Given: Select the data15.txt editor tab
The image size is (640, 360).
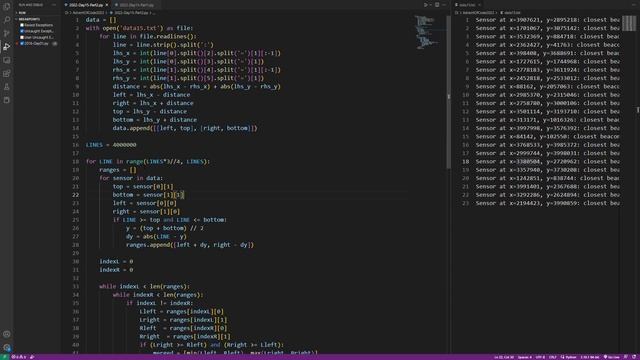Looking at the screenshot, I should pos(468,5).
